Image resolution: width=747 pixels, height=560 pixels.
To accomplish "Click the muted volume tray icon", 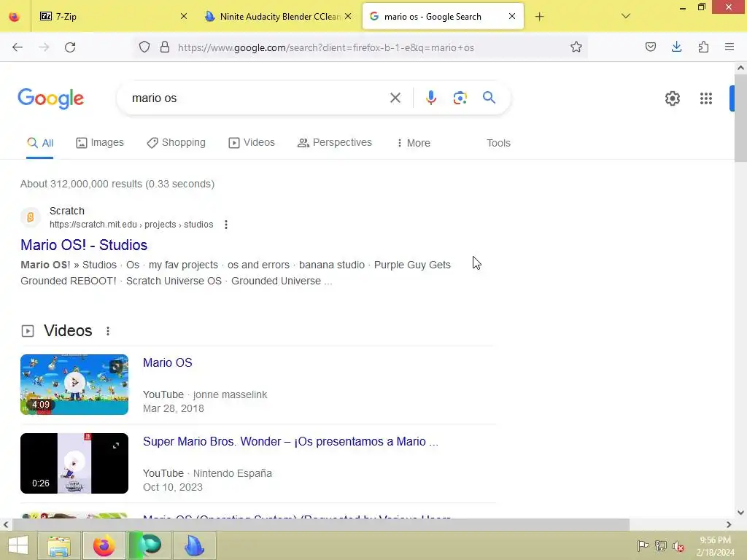I will pyautogui.click(x=678, y=545).
